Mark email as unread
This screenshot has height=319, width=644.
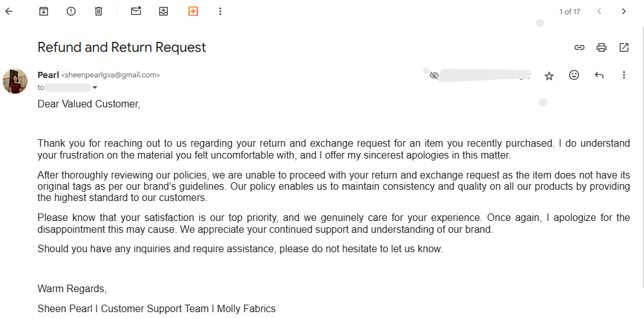point(135,11)
